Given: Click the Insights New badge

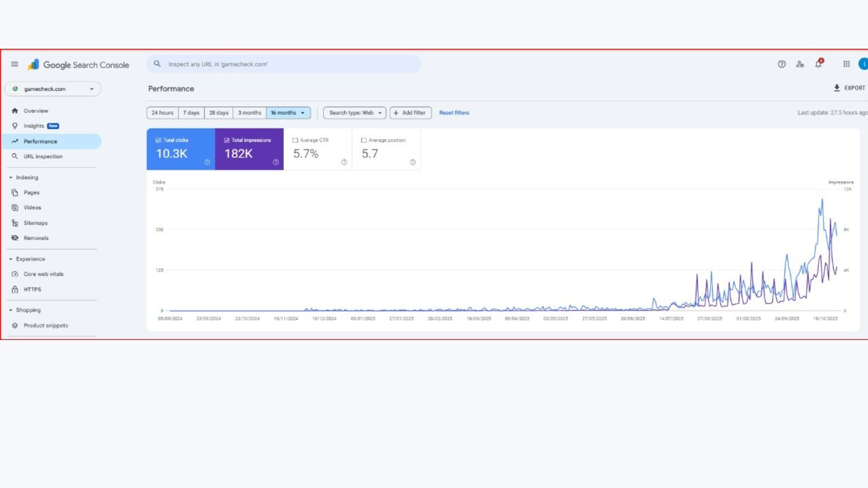Looking at the screenshot, I should (53, 126).
